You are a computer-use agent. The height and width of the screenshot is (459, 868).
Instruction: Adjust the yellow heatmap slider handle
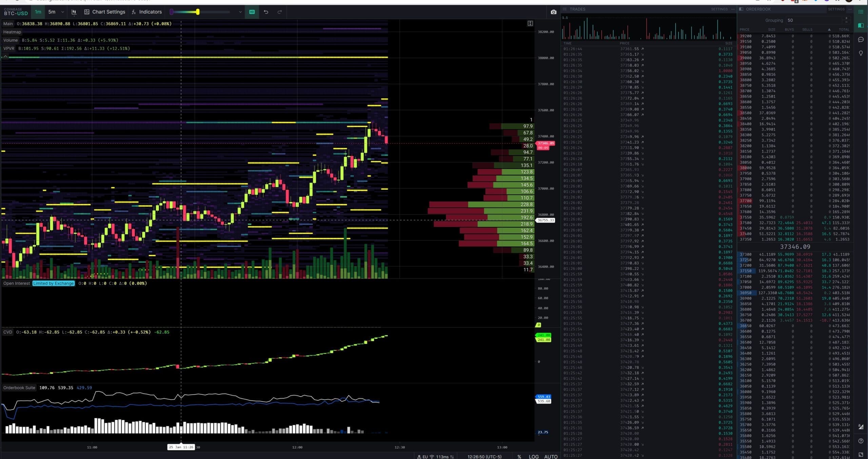tap(198, 12)
